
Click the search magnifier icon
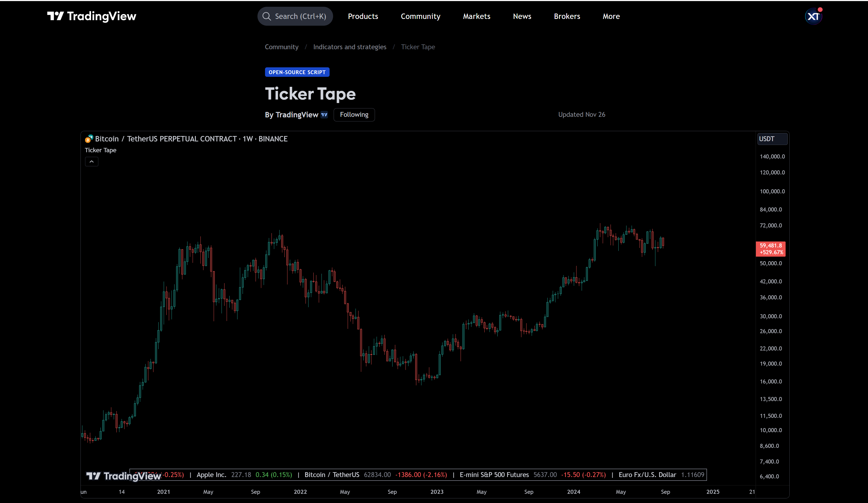[x=266, y=16]
